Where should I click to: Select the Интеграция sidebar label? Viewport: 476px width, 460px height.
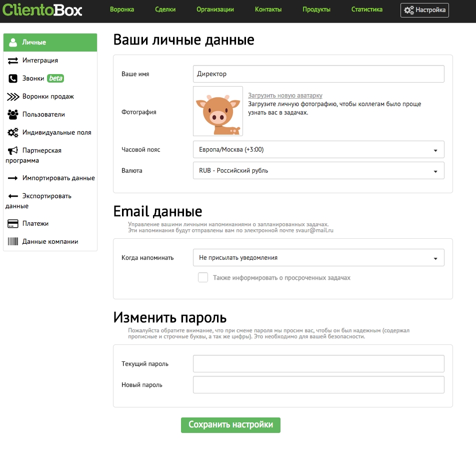coord(40,61)
